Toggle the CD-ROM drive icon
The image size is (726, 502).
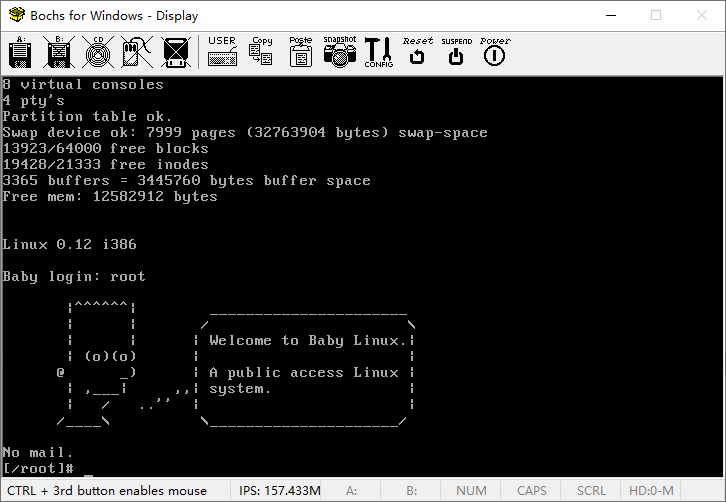pyautogui.click(x=98, y=52)
